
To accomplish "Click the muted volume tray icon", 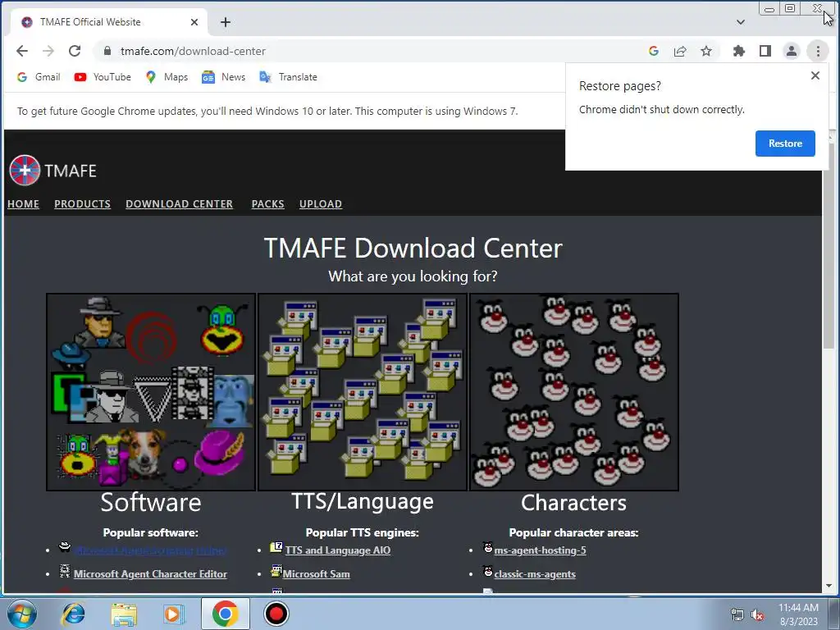I will tap(757, 615).
